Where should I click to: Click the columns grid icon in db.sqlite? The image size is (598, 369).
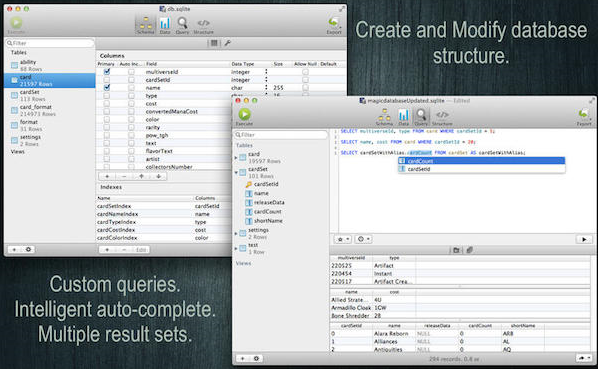coord(214,43)
